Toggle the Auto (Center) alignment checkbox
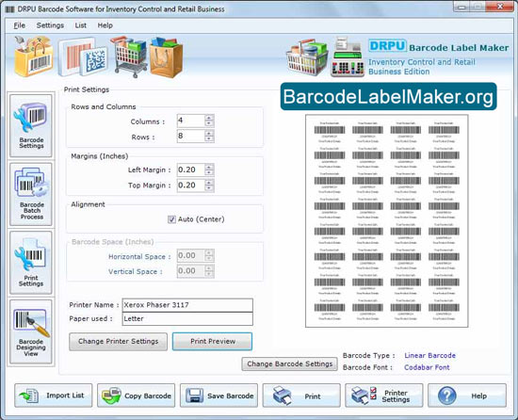The height and width of the screenshot is (420, 518). 171,219
